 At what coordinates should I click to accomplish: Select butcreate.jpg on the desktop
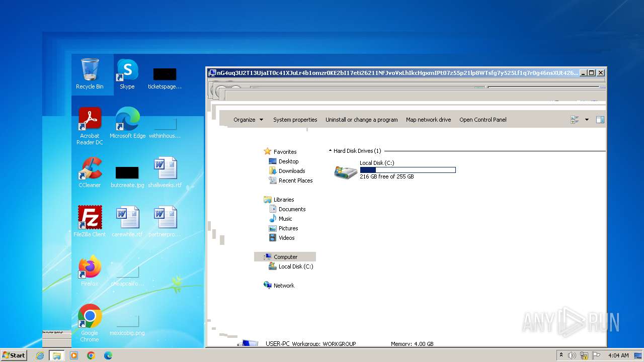pos(127,176)
